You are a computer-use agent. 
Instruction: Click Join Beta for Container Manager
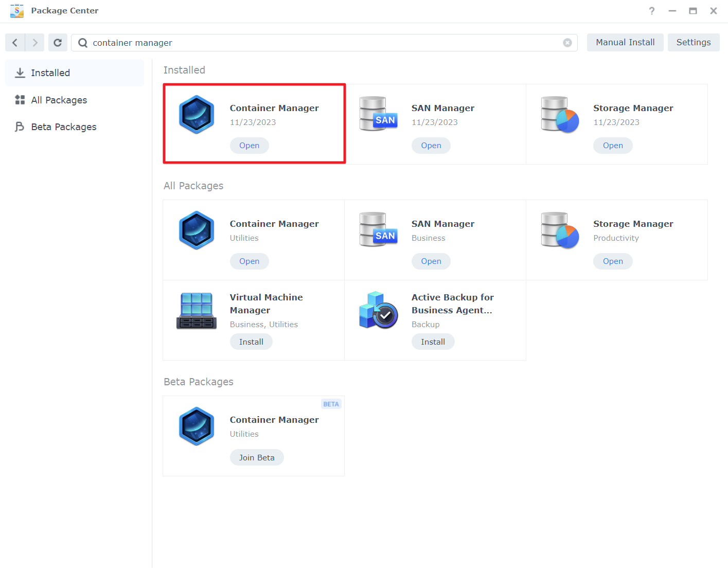pyautogui.click(x=257, y=457)
